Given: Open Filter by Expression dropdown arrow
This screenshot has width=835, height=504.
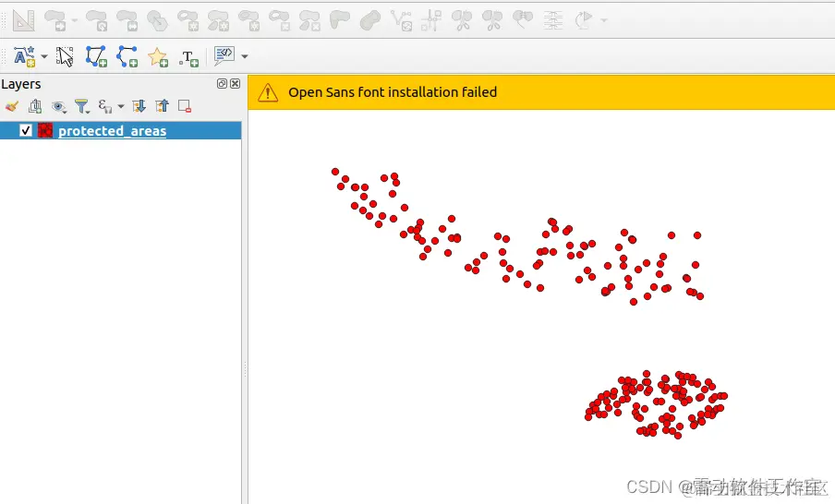Looking at the screenshot, I should coord(121,106).
